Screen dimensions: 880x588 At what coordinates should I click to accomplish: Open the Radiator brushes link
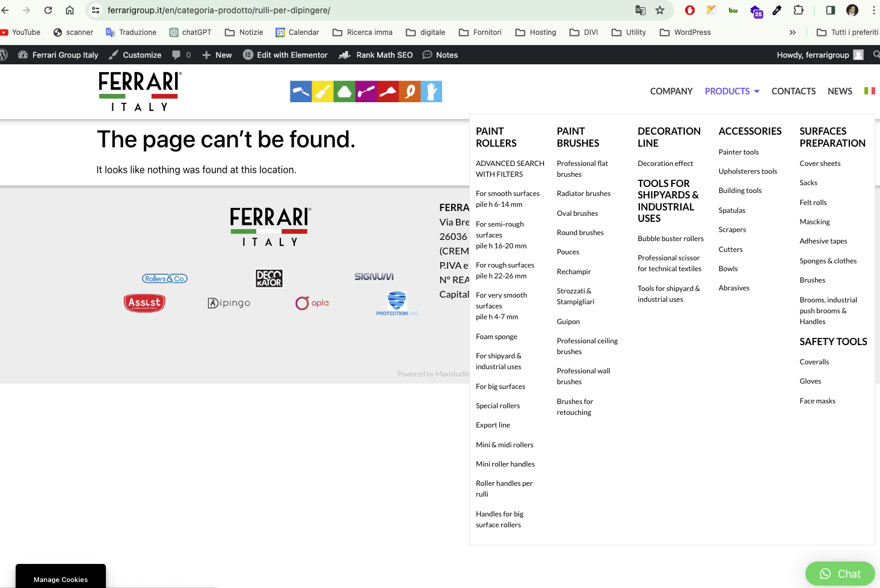click(x=583, y=194)
